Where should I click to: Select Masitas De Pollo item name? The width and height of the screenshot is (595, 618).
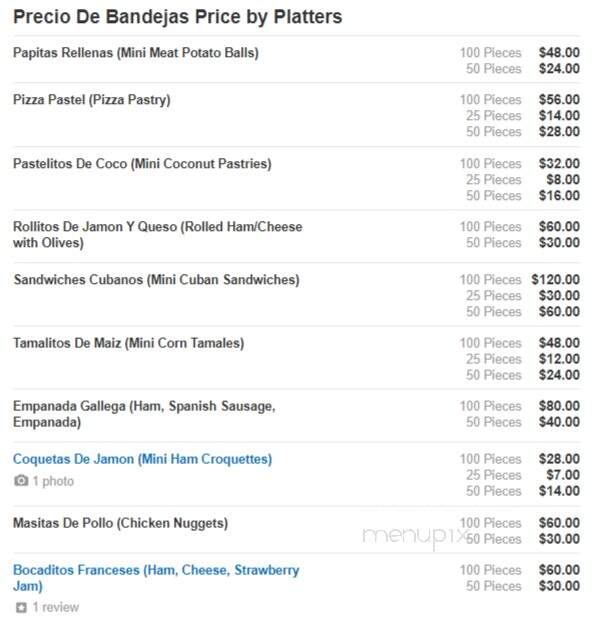tap(120, 523)
